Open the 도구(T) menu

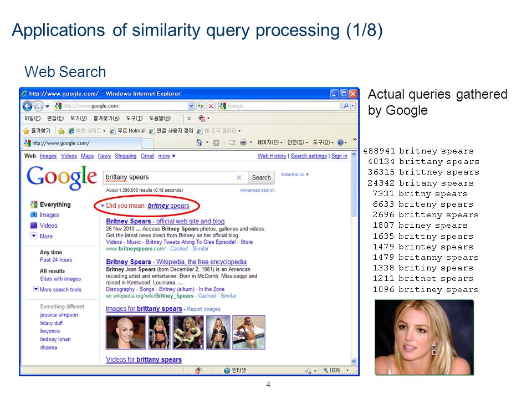[x=134, y=119]
